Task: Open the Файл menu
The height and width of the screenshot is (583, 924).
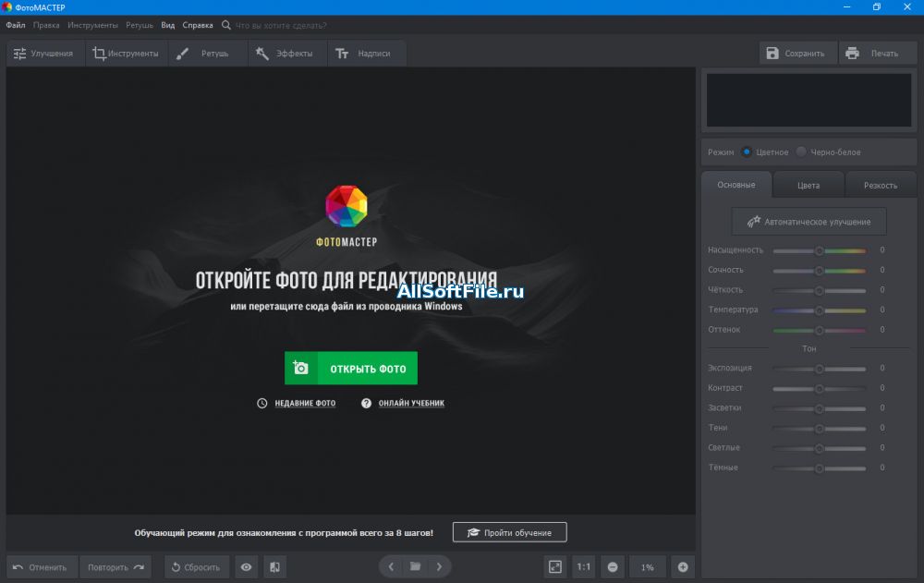Action: (16, 25)
